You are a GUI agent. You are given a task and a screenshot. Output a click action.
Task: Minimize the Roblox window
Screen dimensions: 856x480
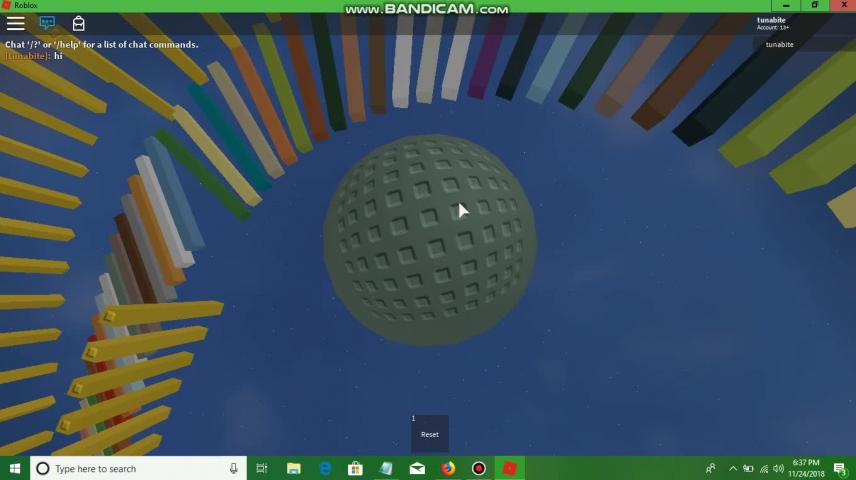click(786, 5)
